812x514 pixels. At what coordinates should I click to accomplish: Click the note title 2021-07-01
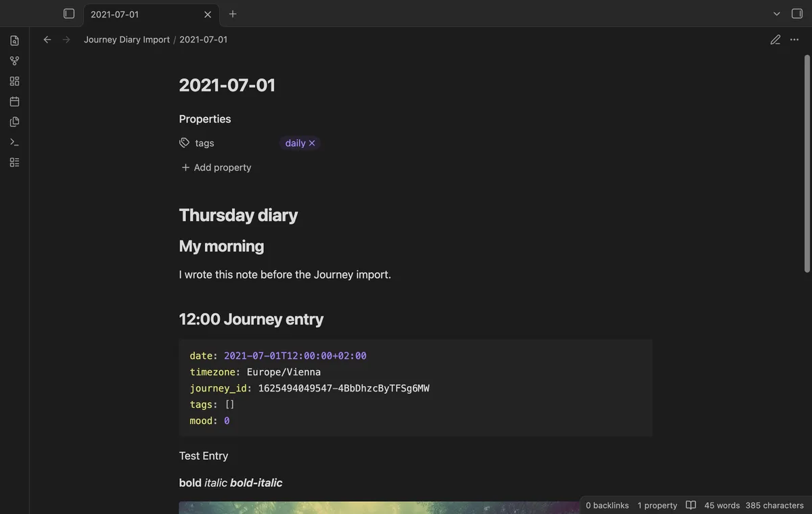[227, 85]
